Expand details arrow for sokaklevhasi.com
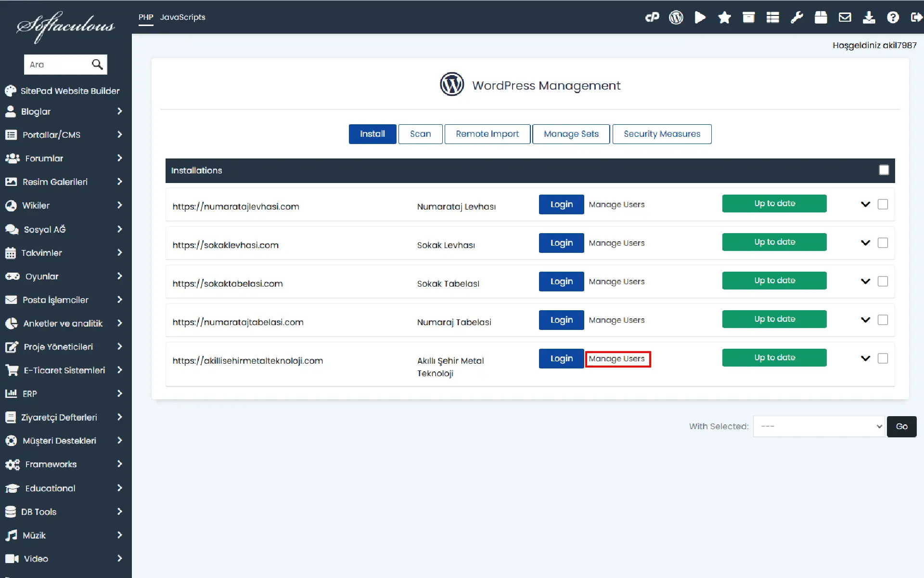Viewport: 924px width, 578px height. pyautogui.click(x=865, y=243)
